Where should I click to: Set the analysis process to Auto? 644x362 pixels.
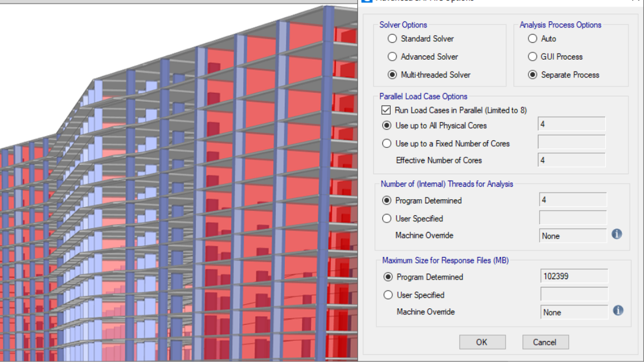click(532, 39)
